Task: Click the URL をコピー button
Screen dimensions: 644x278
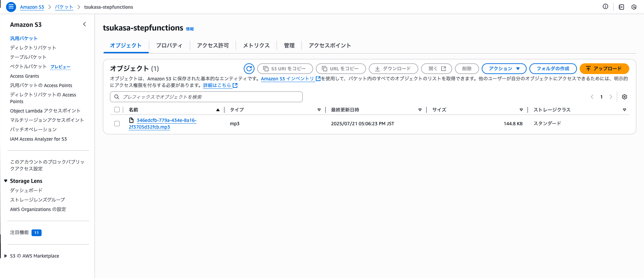Action: coord(341,69)
